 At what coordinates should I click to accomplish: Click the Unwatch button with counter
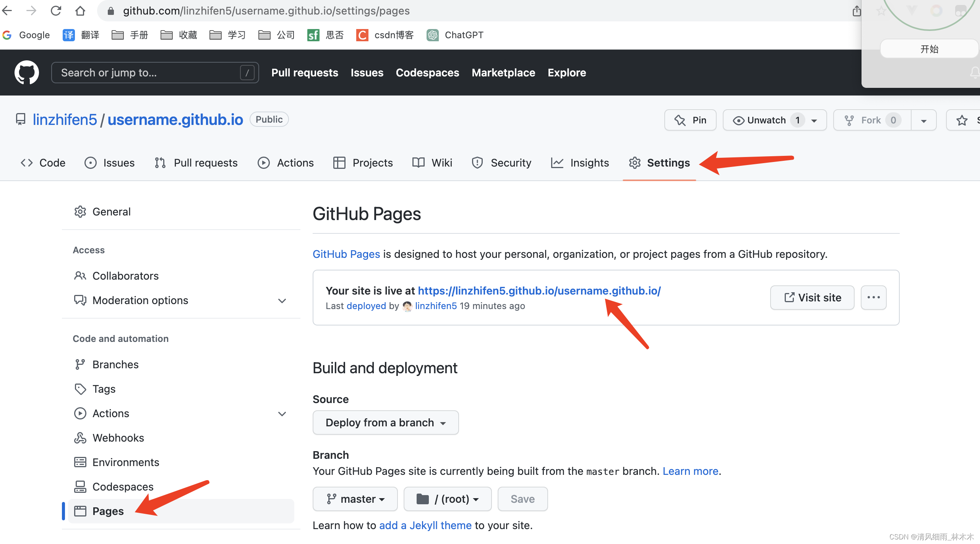point(774,120)
